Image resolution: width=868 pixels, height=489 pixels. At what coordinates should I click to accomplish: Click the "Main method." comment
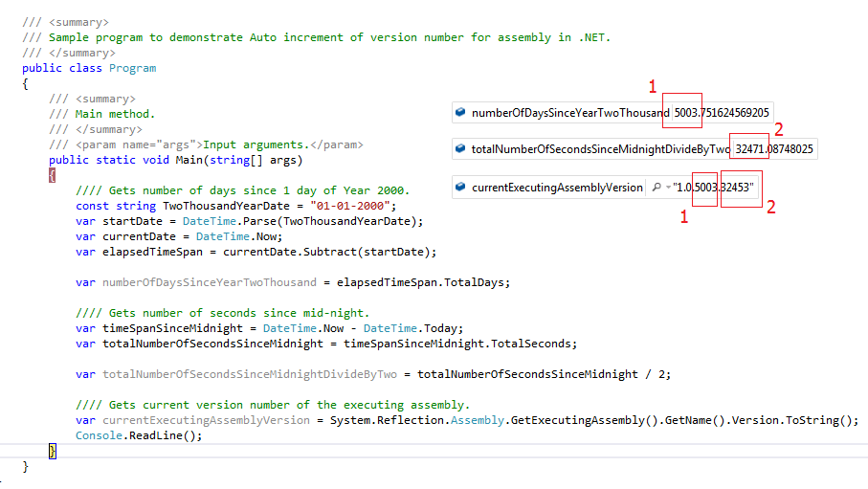(115, 114)
